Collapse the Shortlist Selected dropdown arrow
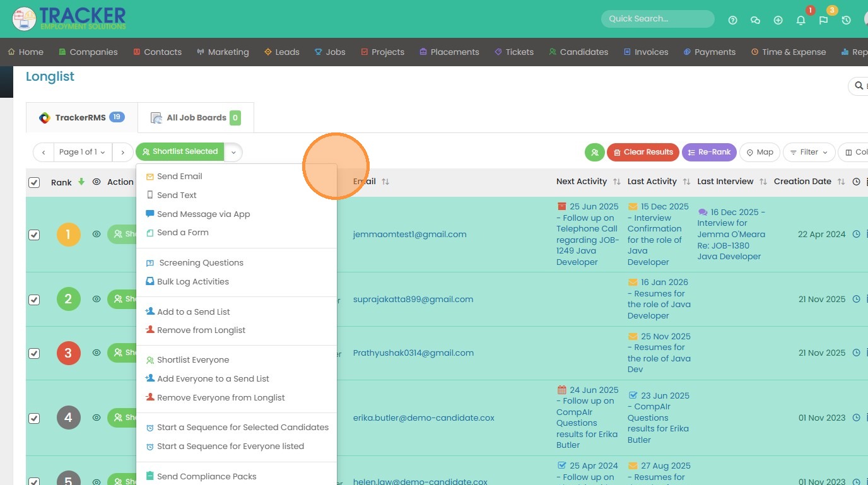This screenshot has height=485, width=868. pos(233,152)
